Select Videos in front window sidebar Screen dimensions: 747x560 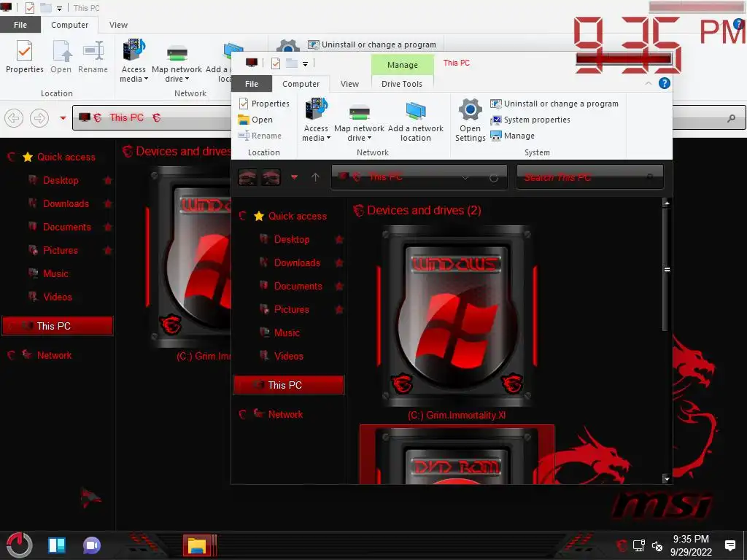288,356
